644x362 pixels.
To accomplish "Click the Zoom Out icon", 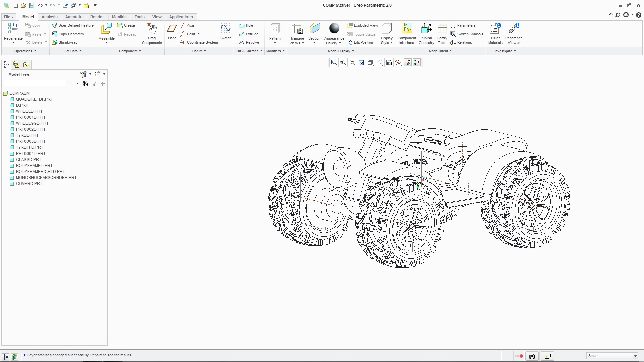I will tap(352, 63).
